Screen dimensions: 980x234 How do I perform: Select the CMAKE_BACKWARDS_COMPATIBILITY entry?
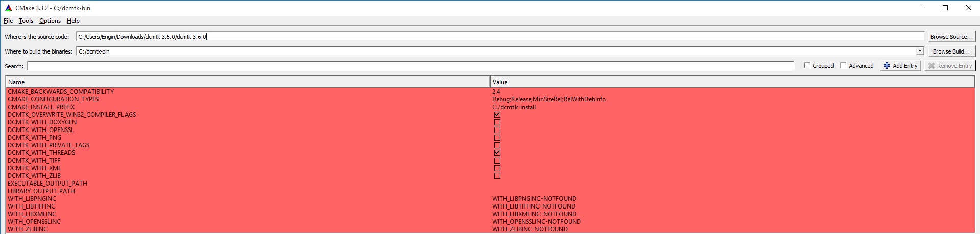coord(61,92)
